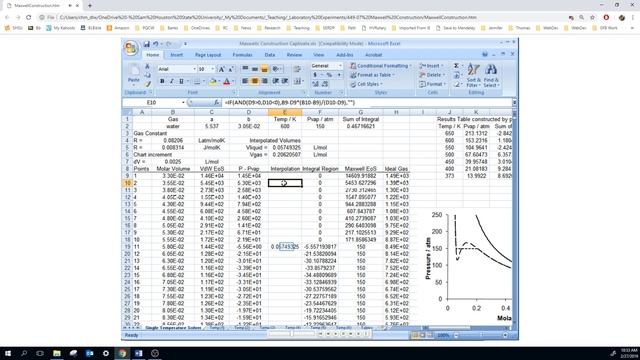Apply percent style format
Image resolution: width=640 pixels, height=360 pixels.
coord(329,75)
